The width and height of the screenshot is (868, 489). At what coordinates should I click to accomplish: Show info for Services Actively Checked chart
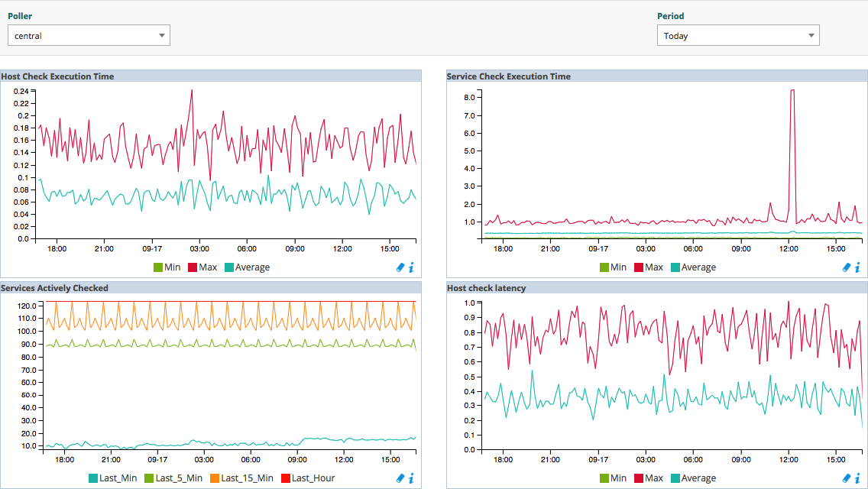(411, 478)
